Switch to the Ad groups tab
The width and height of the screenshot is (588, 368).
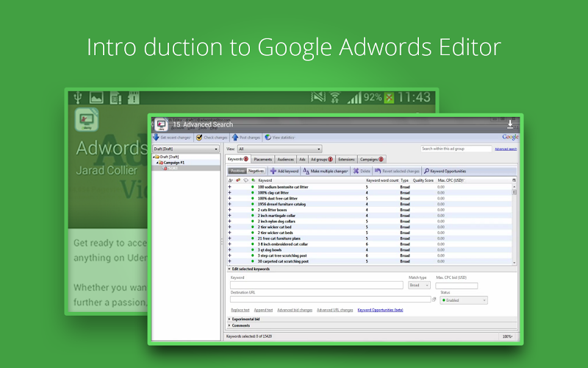click(321, 159)
